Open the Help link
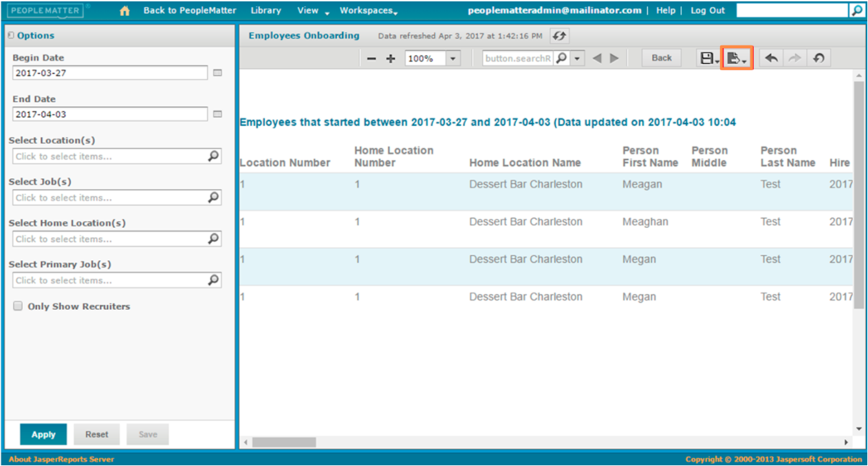Screen dimensions: 868x466 pos(665,11)
